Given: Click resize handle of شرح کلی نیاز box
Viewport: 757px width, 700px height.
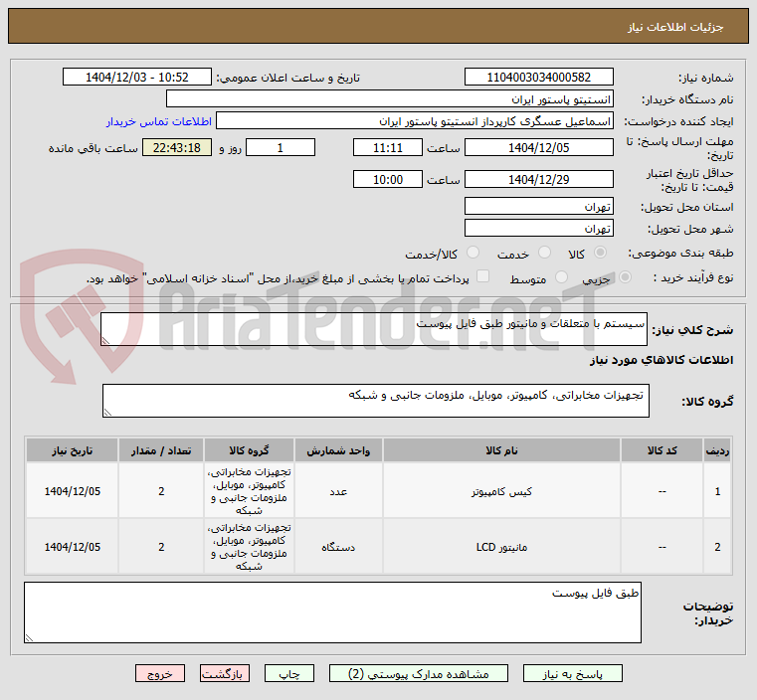Looking at the screenshot, I should tap(105, 341).
